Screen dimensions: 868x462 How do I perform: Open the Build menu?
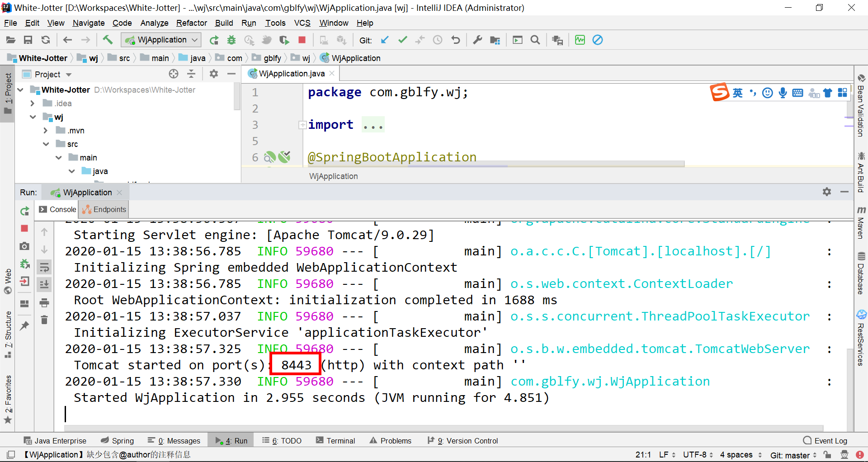click(224, 23)
